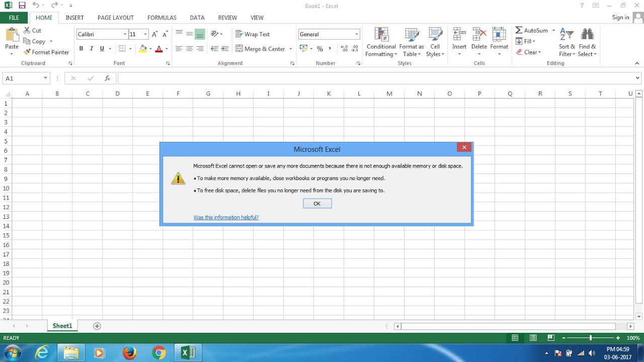Increase the indent
Image resolution: width=644 pixels, height=362 pixels.
[x=225, y=49]
